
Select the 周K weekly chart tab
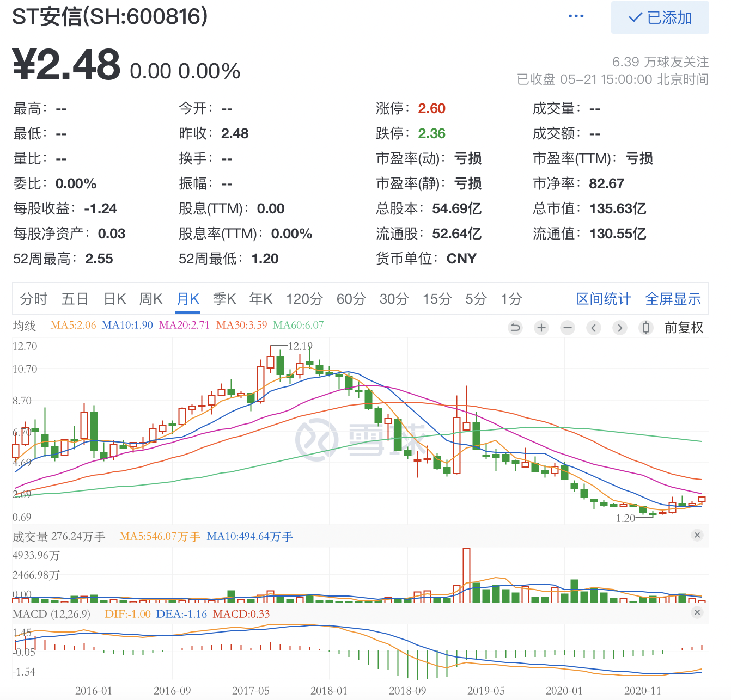[x=151, y=299]
